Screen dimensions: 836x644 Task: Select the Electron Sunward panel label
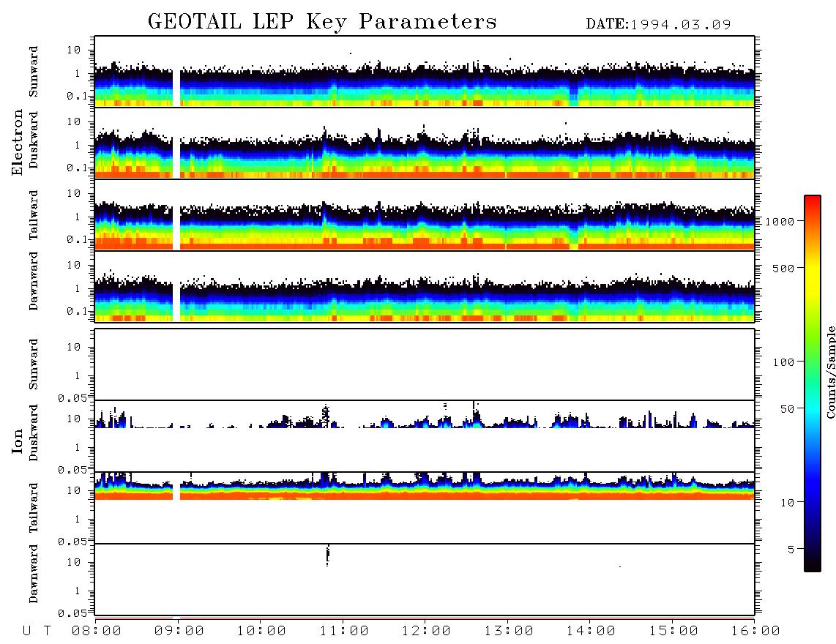click(34, 72)
